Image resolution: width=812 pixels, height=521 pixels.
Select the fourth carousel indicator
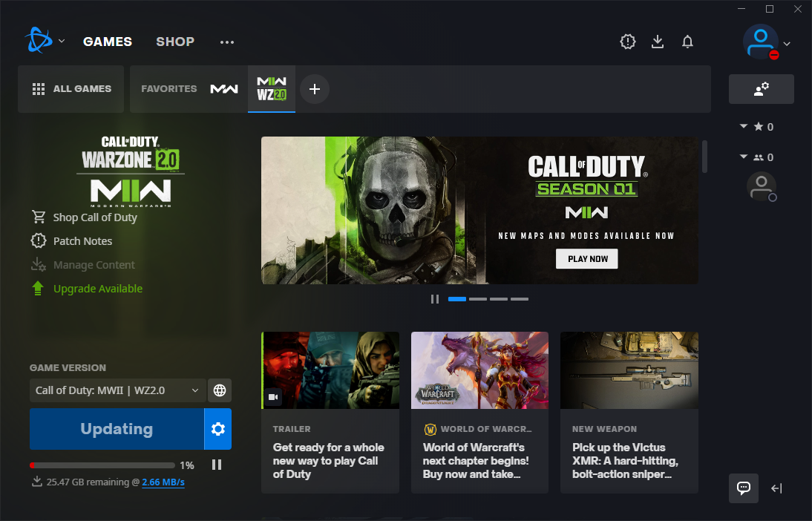520,299
